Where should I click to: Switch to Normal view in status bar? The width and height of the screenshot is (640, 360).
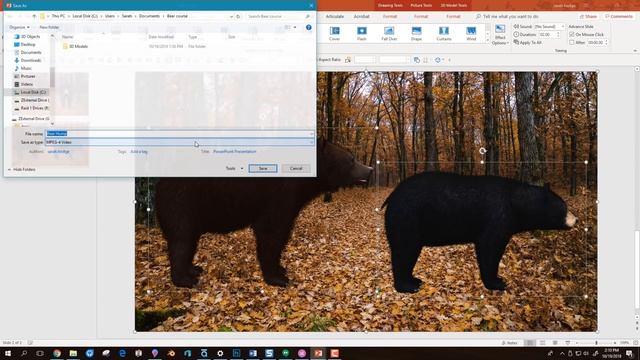530,343
